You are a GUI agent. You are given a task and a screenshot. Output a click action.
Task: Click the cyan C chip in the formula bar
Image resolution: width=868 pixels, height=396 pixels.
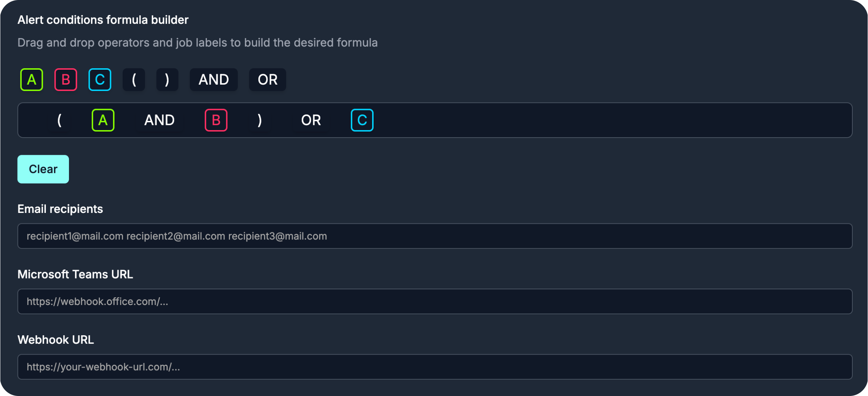[362, 120]
